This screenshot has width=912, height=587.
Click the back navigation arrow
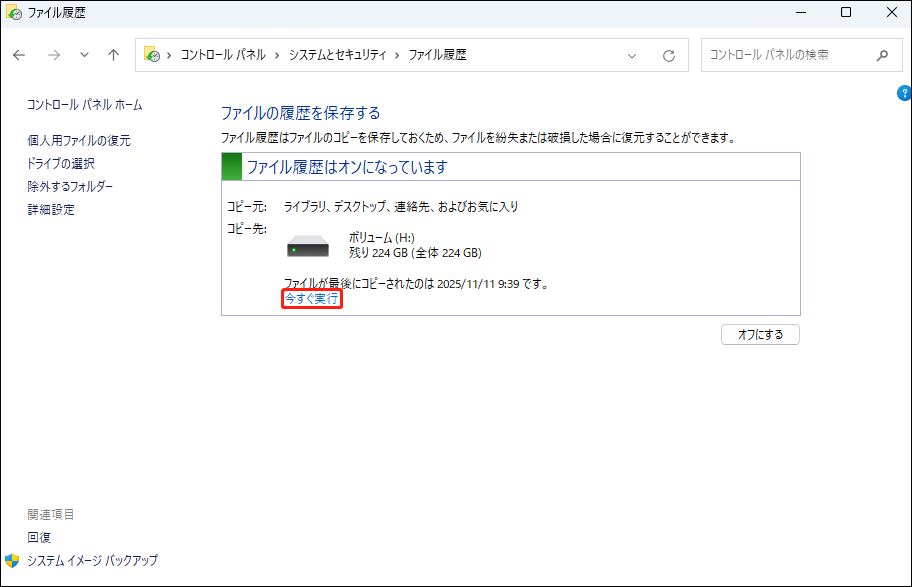point(18,55)
